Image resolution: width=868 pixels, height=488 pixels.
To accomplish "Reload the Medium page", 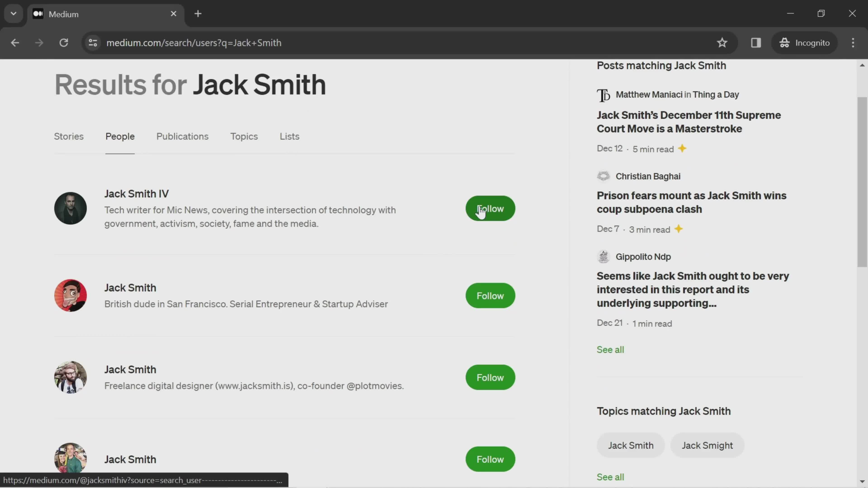I will [x=64, y=43].
